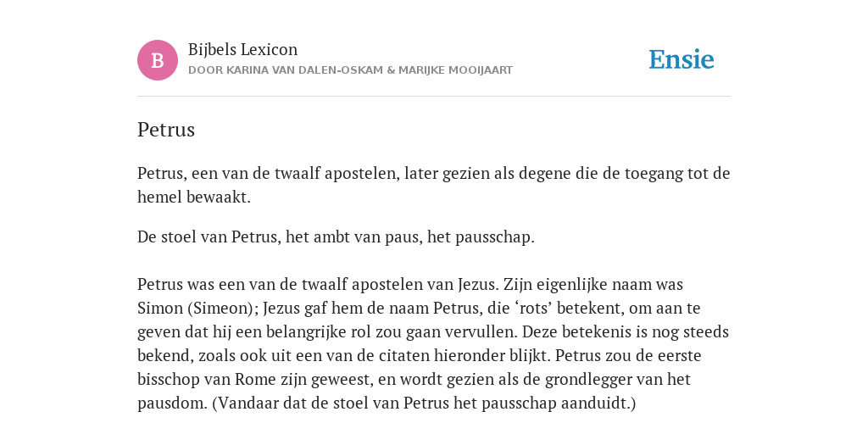Click the name 'Marijke Mooijaart' in byline
Image resolution: width=868 pixels, height=434 pixels.
tap(455, 70)
